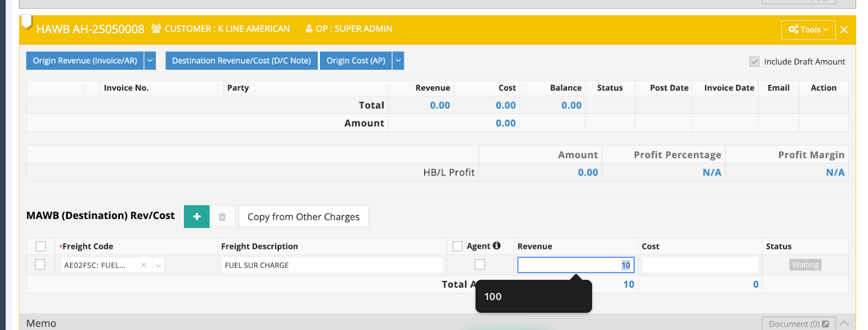Select the fuel surcharge row checkbox
The height and width of the screenshot is (330, 868).
(x=40, y=265)
